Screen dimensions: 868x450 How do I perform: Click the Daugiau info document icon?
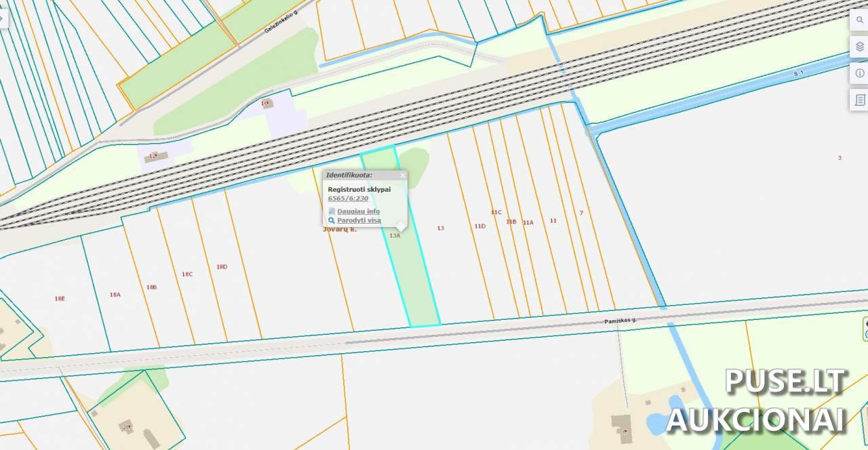coord(332,211)
